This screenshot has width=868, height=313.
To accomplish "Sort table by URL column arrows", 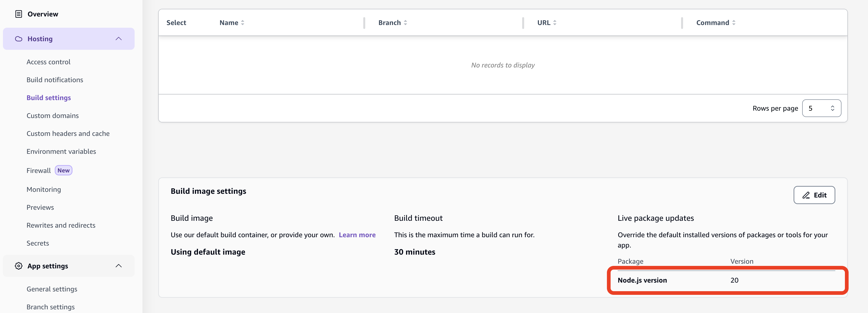I will click(555, 23).
